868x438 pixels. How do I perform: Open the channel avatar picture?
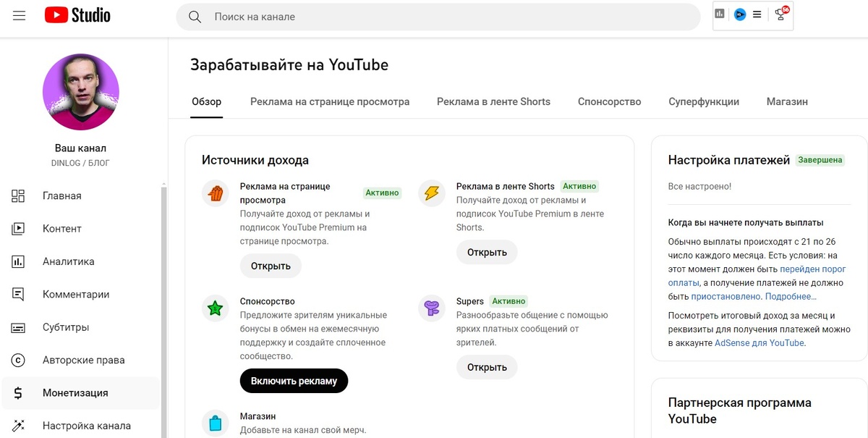(81, 92)
